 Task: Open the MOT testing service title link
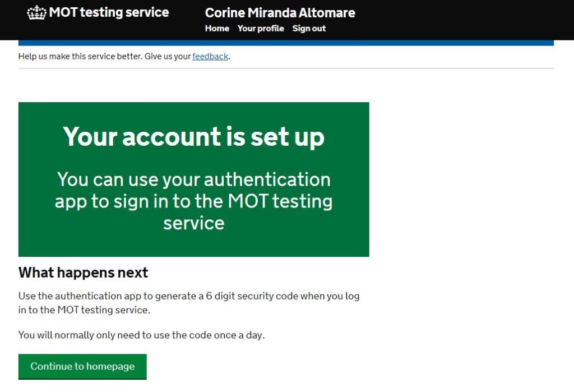[109, 12]
